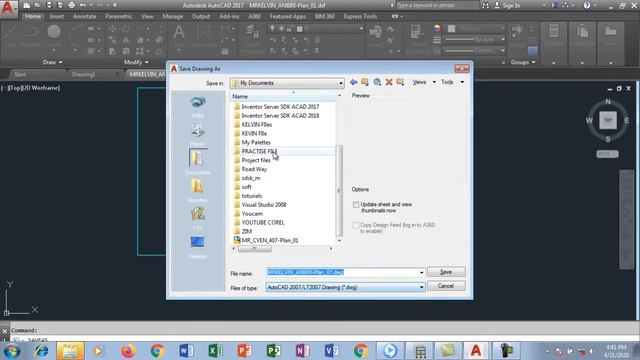Select Documents in Places sidebar
The height and width of the screenshot is (360, 640).
click(198, 162)
